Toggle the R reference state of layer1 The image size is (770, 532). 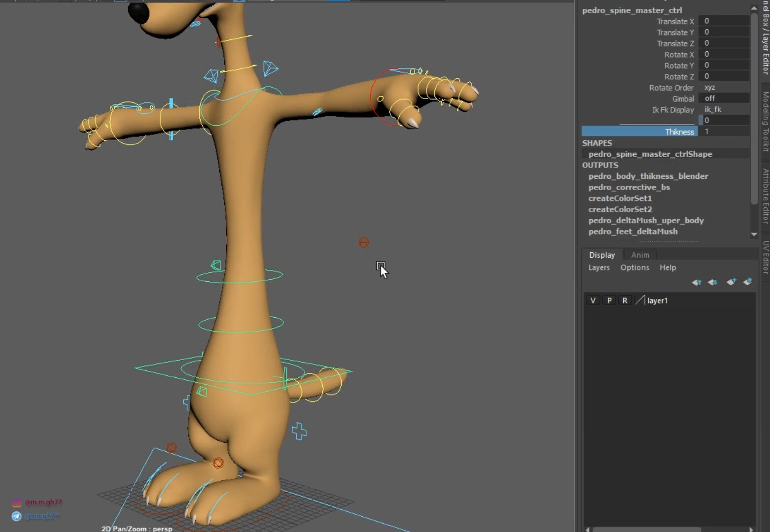625,300
